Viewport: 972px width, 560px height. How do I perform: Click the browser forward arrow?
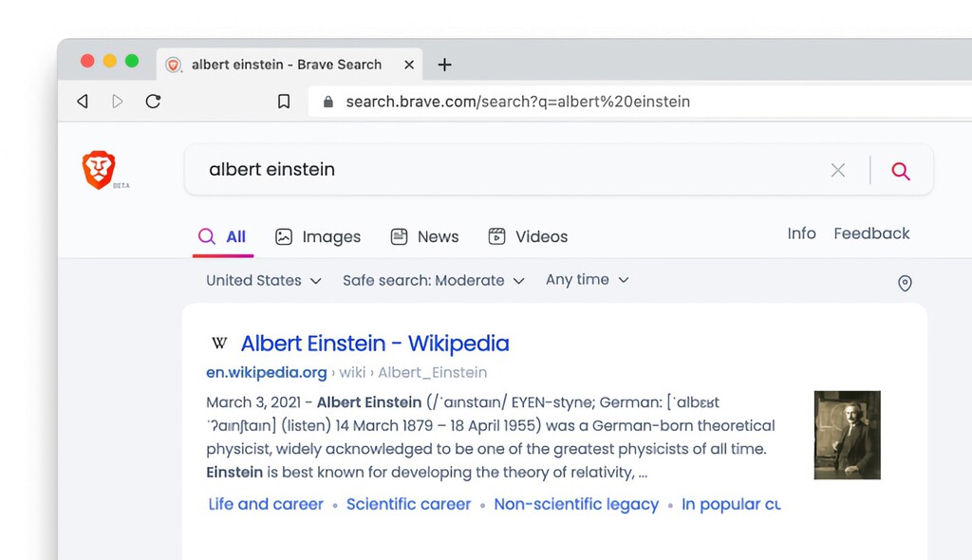tap(118, 102)
